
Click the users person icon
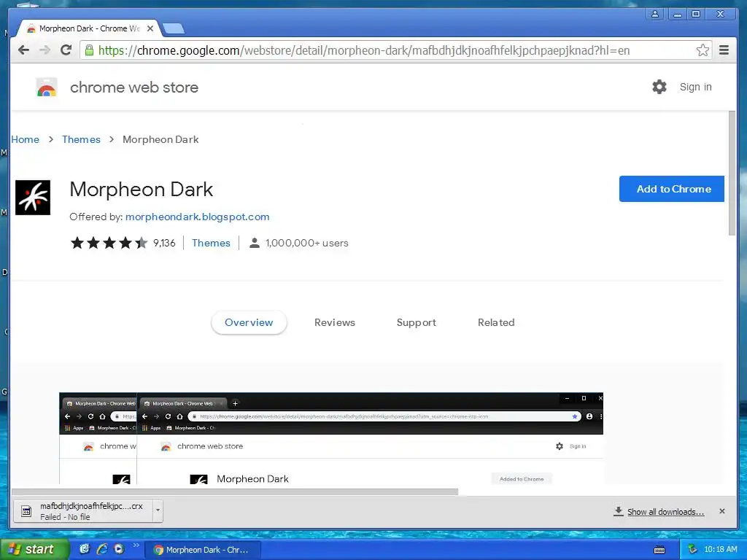pyautogui.click(x=255, y=243)
